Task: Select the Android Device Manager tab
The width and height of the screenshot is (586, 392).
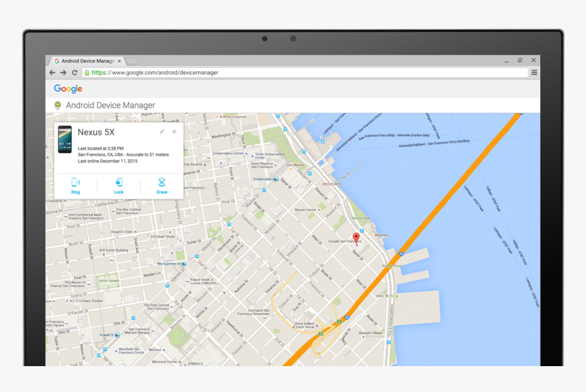Action: pyautogui.click(x=88, y=61)
